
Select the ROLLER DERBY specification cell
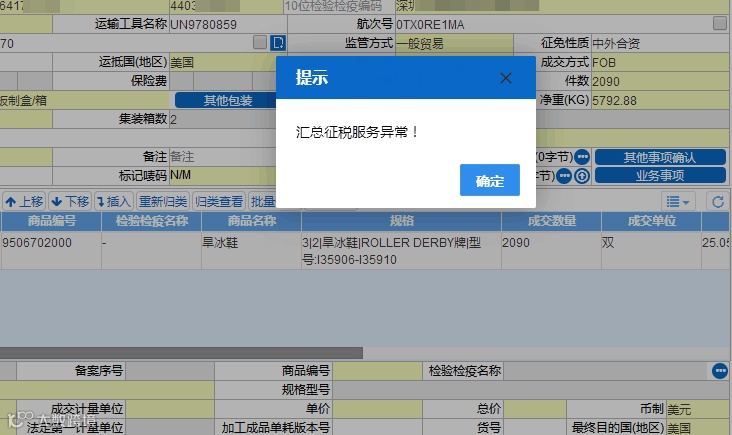pyautogui.click(x=401, y=251)
